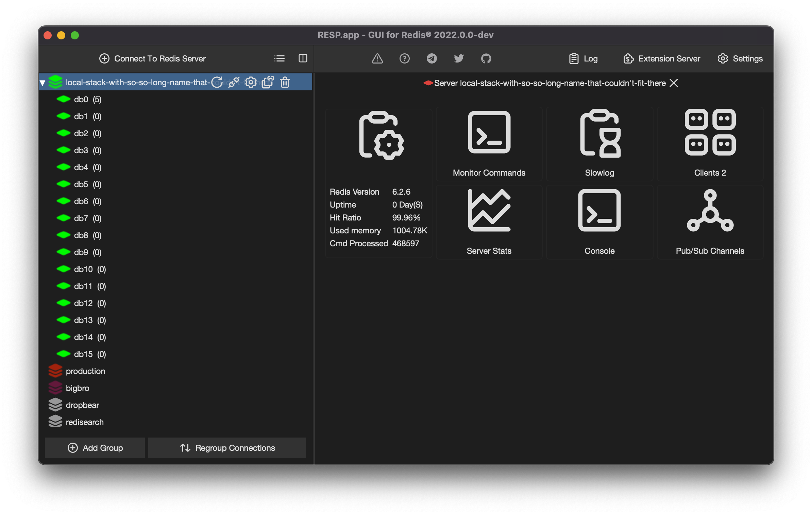
Task: Expand database db6 (0)
Action: point(175,201)
